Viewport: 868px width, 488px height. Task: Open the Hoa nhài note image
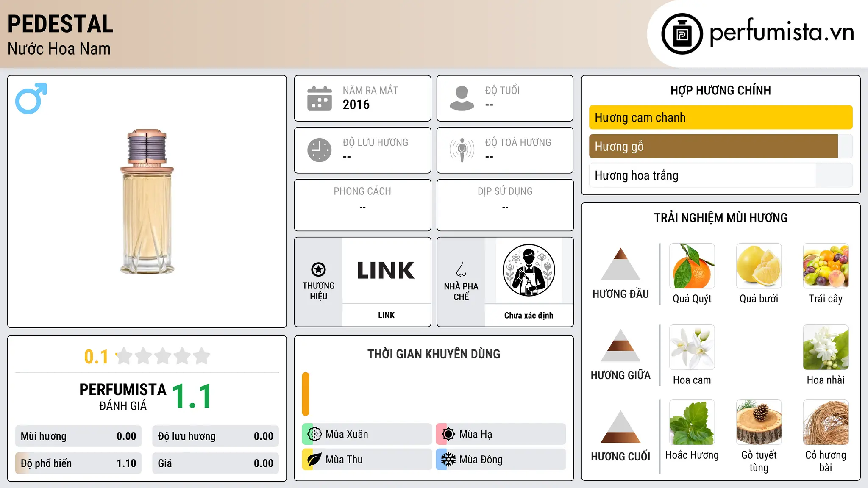click(826, 347)
